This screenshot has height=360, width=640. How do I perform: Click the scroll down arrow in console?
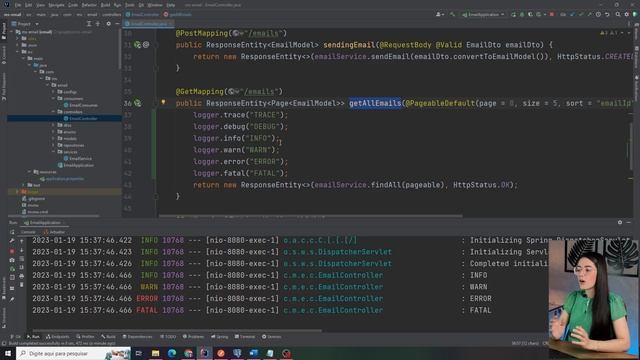tap(22, 250)
